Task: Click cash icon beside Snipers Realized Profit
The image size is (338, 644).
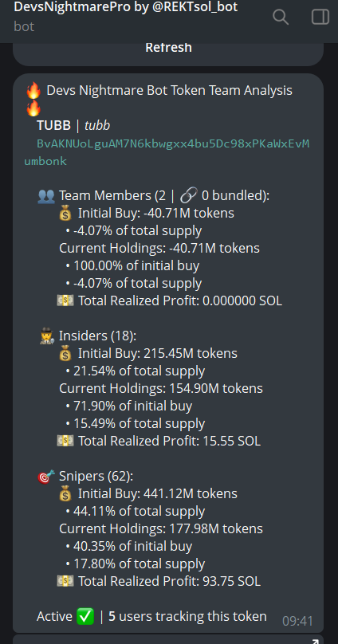Action: 65,581
